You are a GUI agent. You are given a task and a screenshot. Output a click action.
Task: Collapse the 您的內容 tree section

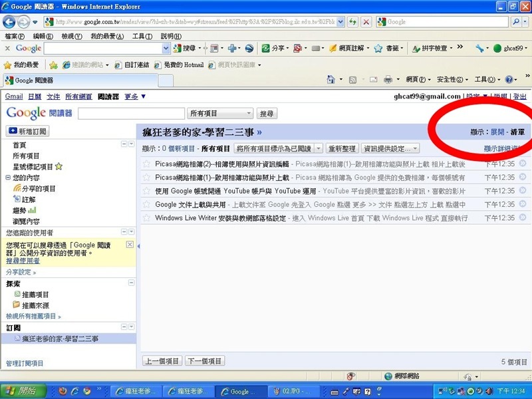(x=8, y=178)
